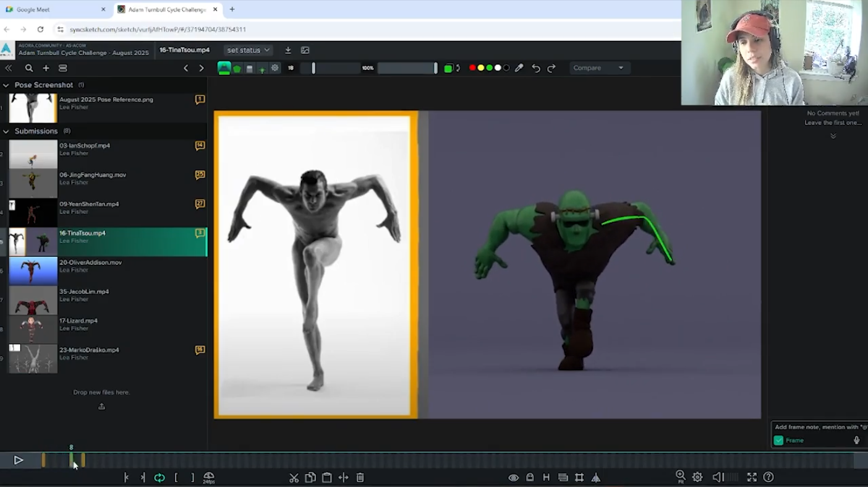Zoom to fit the viewer

click(x=681, y=476)
